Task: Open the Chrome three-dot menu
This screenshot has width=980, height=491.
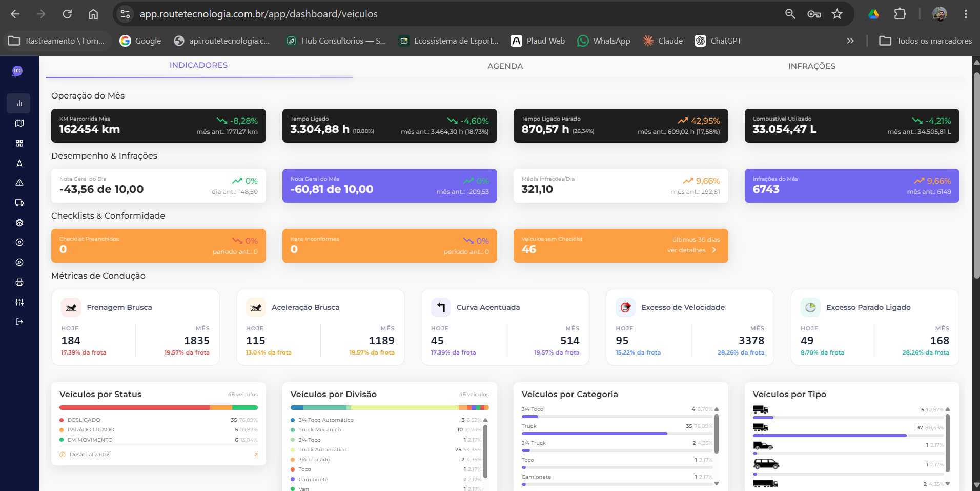Action: point(966,14)
